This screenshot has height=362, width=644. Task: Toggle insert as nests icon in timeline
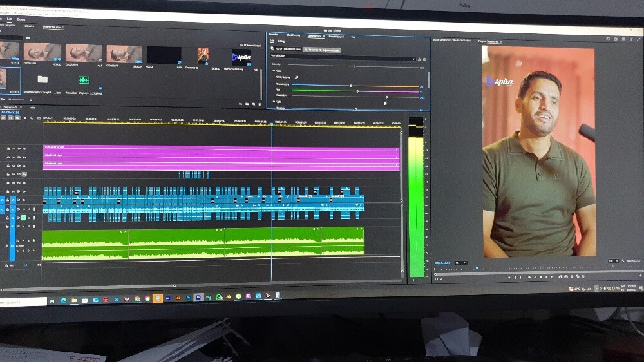click(x=3, y=119)
